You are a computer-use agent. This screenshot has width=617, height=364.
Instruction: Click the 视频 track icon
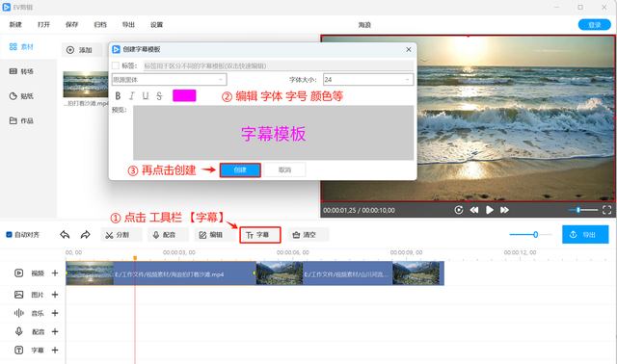(18, 273)
